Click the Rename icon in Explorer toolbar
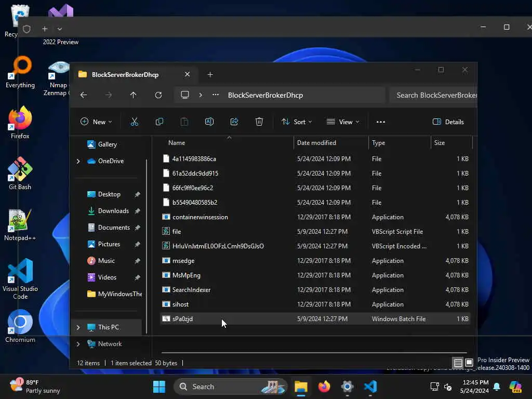Screen dimensions: 532x399 point(209,122)
